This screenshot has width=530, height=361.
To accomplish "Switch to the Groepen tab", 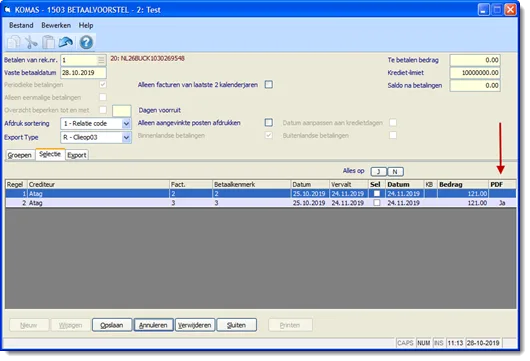I will (x=20, y=155).
